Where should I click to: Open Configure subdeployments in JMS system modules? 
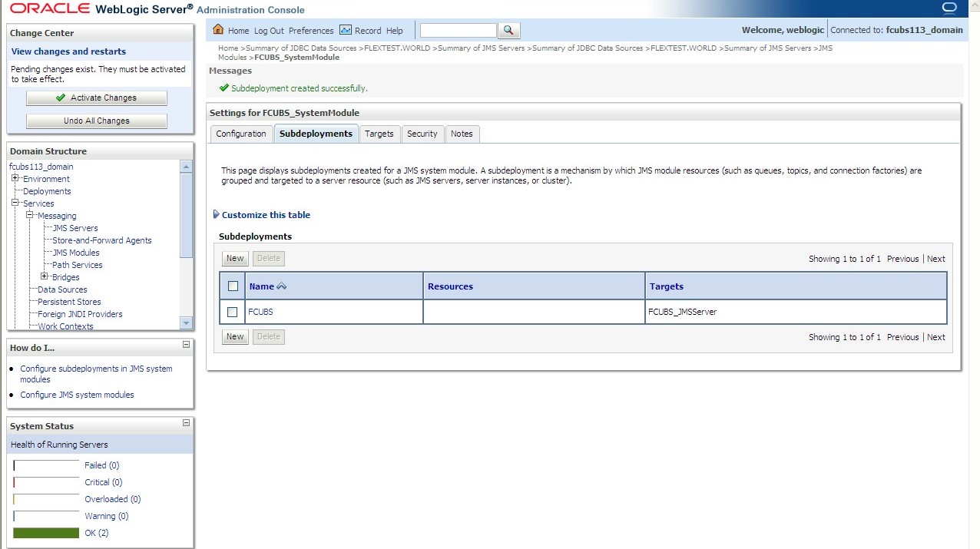click(x=96, y=374)
